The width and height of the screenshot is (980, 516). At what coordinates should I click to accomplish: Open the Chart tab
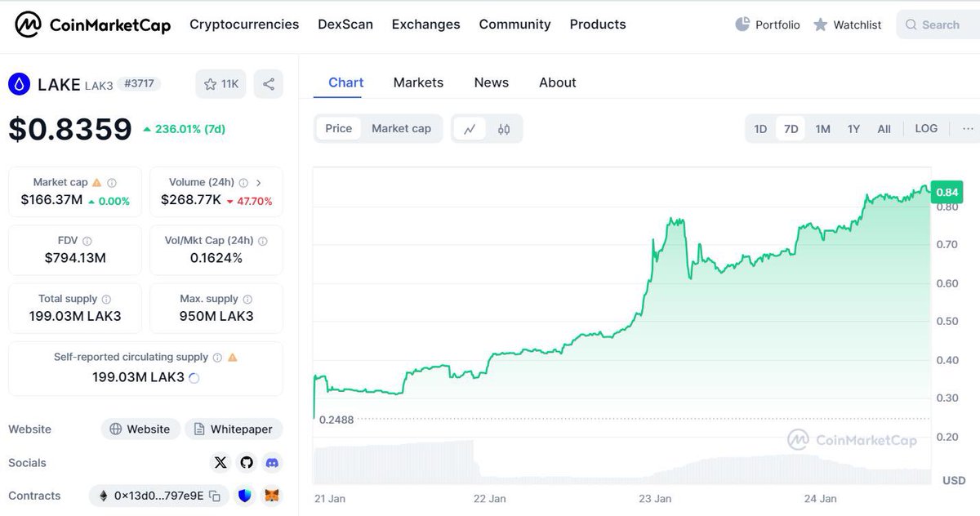tap(346, 82)
